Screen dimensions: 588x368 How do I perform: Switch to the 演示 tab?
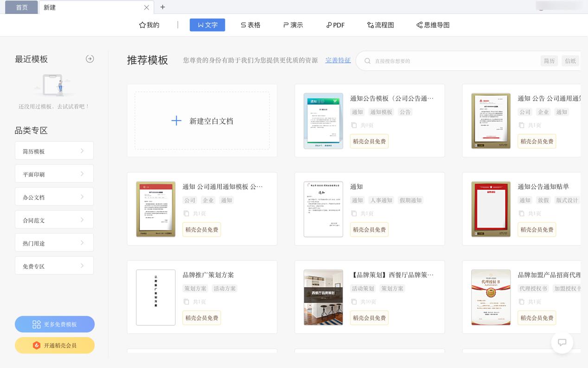(293, 25)
